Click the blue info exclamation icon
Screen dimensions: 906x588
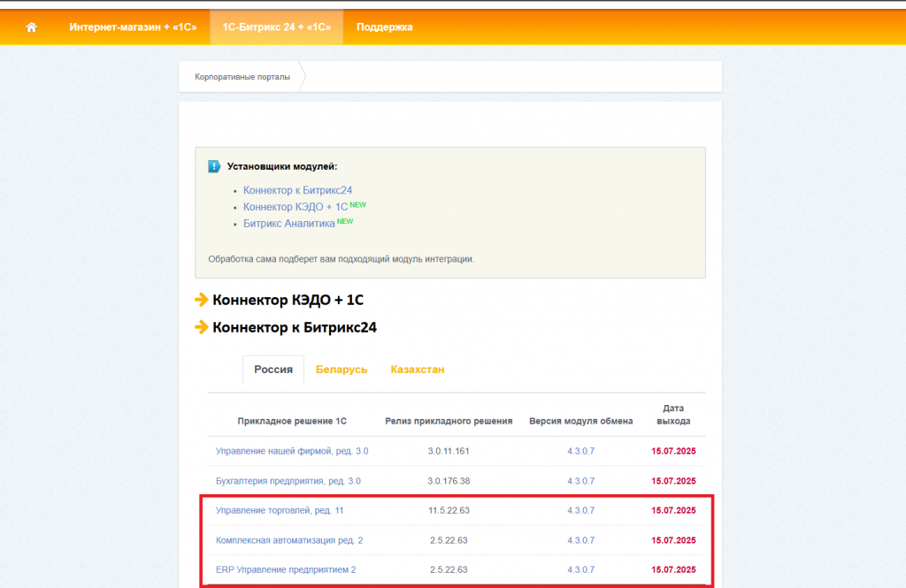point(214,166)
